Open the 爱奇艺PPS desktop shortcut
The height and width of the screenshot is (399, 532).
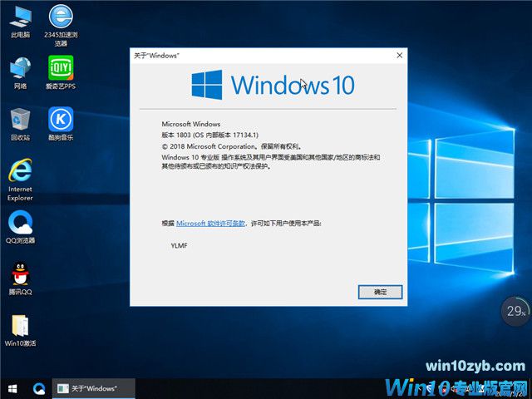click(x=61, y=72)
